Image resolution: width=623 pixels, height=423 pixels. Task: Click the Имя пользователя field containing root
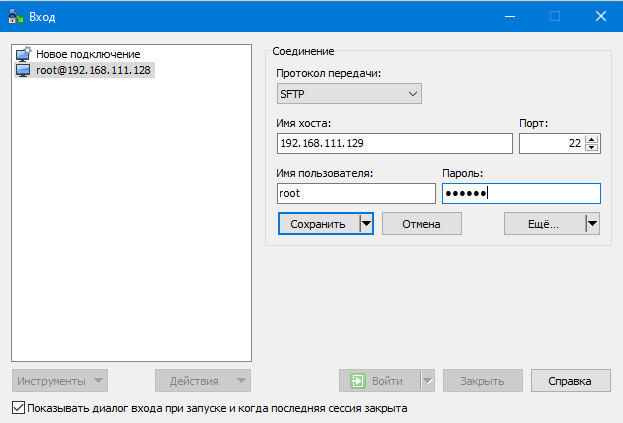(356, 193)
